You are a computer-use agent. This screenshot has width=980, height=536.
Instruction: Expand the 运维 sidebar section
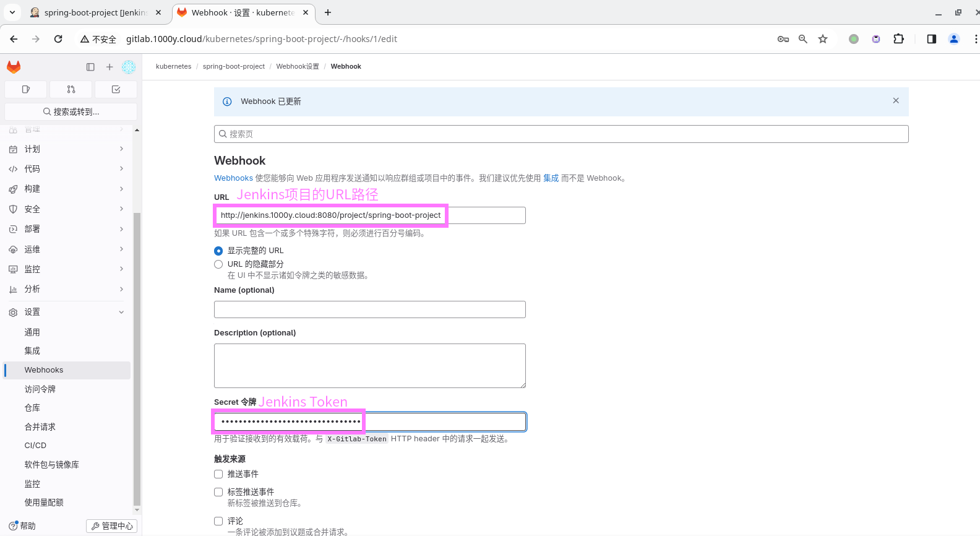[x=67, y=249]
